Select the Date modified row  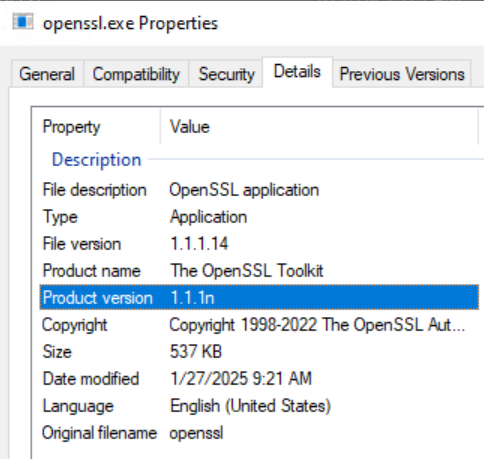click(x=259, y=379)
